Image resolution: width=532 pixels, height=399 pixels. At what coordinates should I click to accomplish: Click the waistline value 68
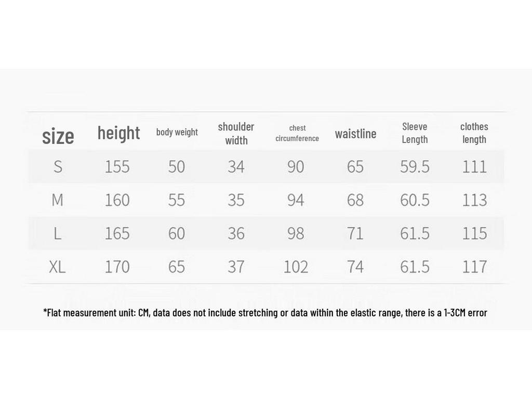point(355,200)
